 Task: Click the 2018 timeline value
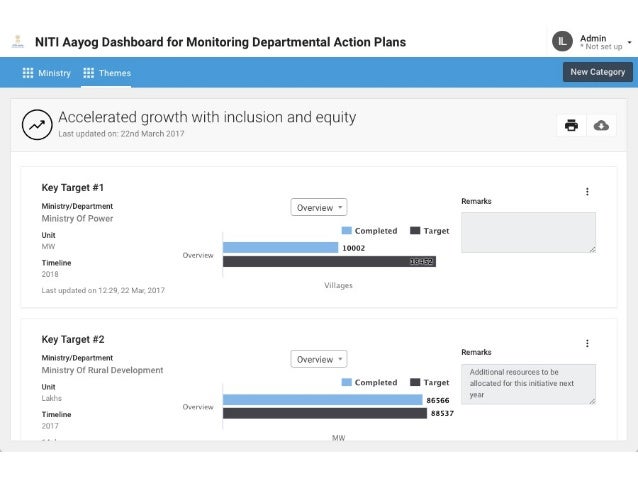tap(50, 274)
